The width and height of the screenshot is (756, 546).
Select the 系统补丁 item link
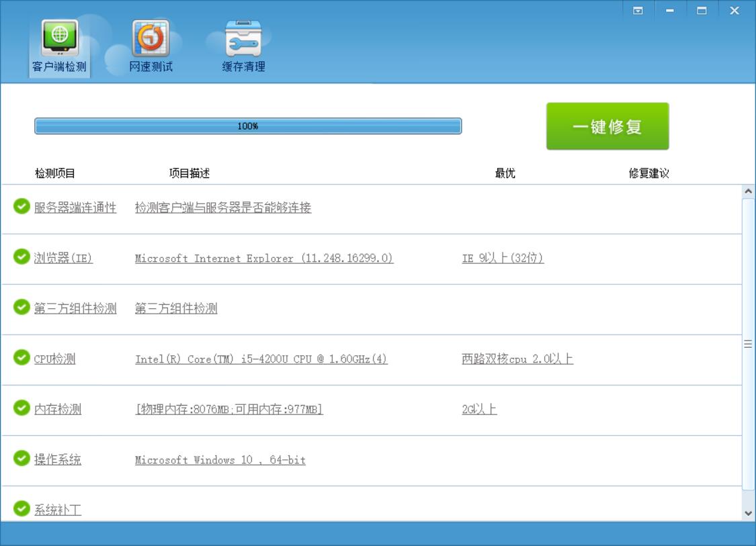point(58,510)
